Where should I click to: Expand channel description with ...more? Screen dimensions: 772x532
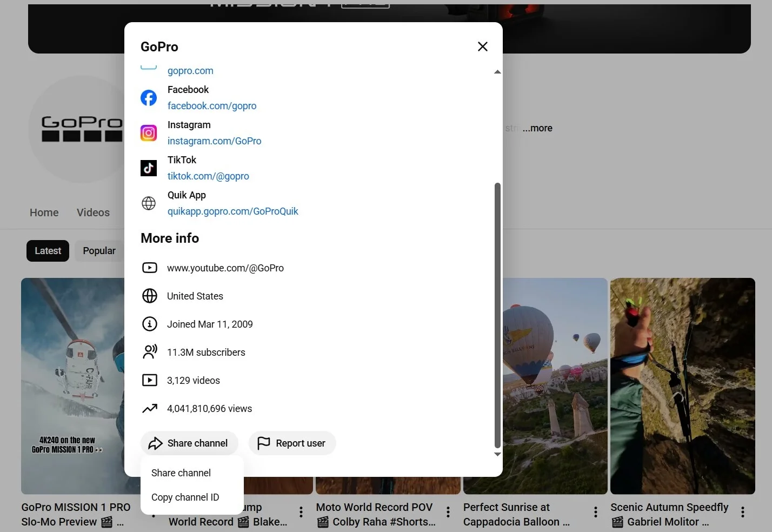[537, 128]
